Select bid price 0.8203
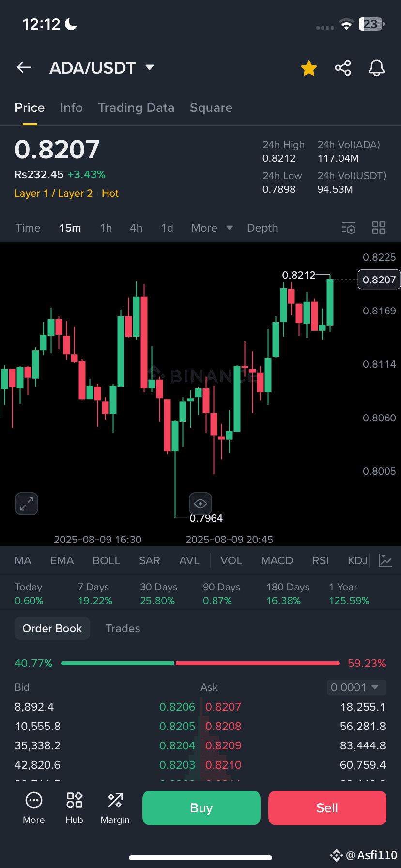The width and height of the screenshot is (401, 868). tap(177, 765)
